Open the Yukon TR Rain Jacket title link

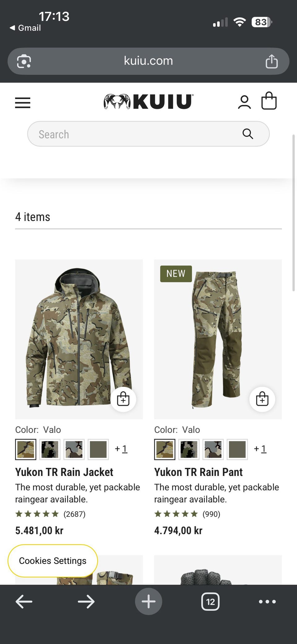click(x=64, y=472)
